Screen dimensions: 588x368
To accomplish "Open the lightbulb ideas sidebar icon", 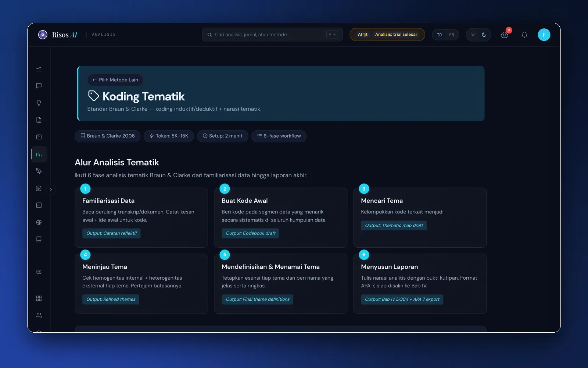I will pos(39,103).
